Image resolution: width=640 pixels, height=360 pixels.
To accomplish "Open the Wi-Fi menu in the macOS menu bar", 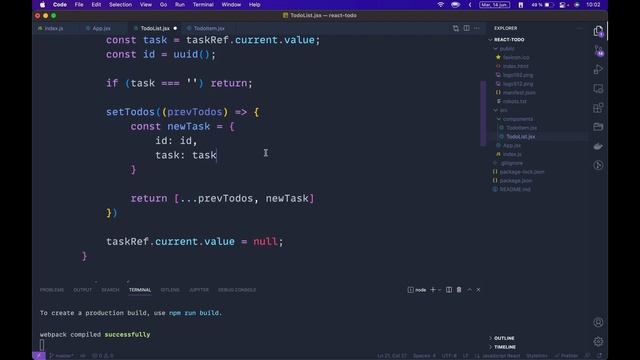I will click(x=440, y=5).
